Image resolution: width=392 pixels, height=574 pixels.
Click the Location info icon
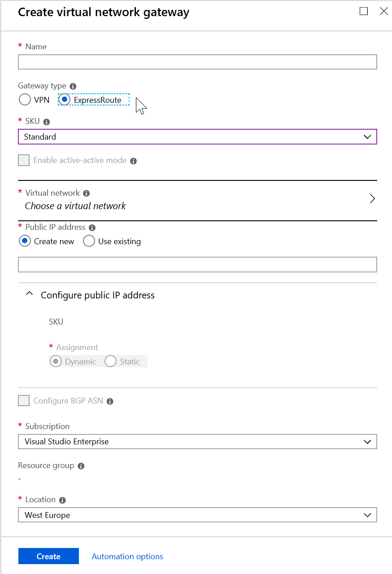[x=62, y=500]
